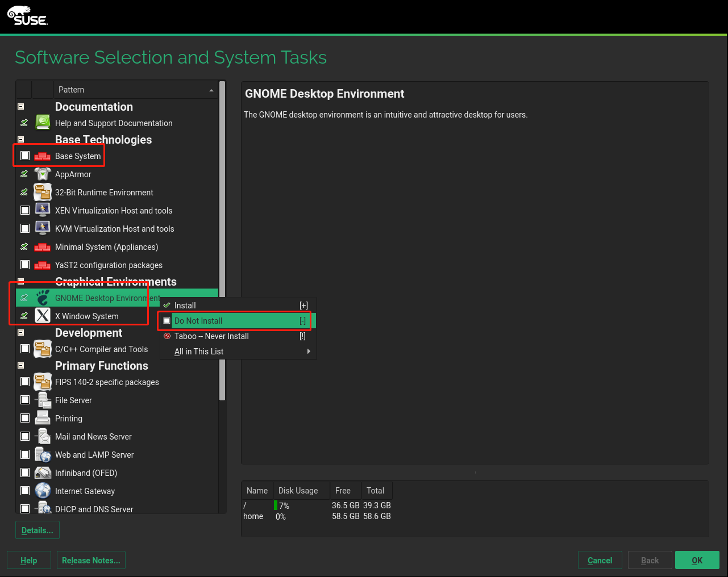Click the 32-Bit Runtime Environment package icon
Screen dimensions: 728x577
click(x=43, y=193)
